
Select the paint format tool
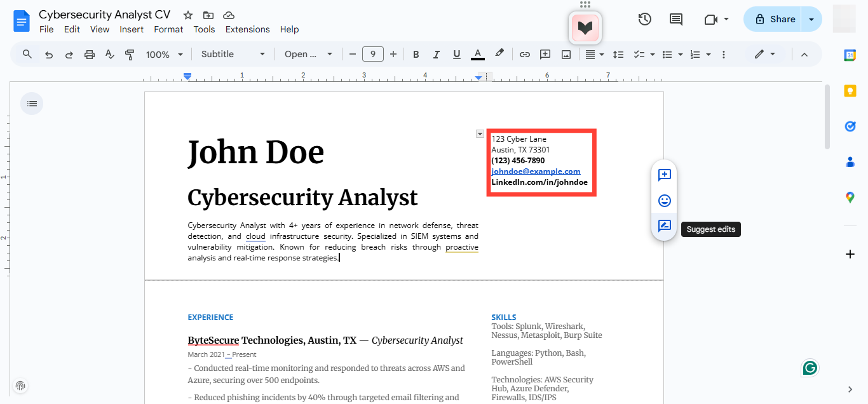tap(130, 55)
